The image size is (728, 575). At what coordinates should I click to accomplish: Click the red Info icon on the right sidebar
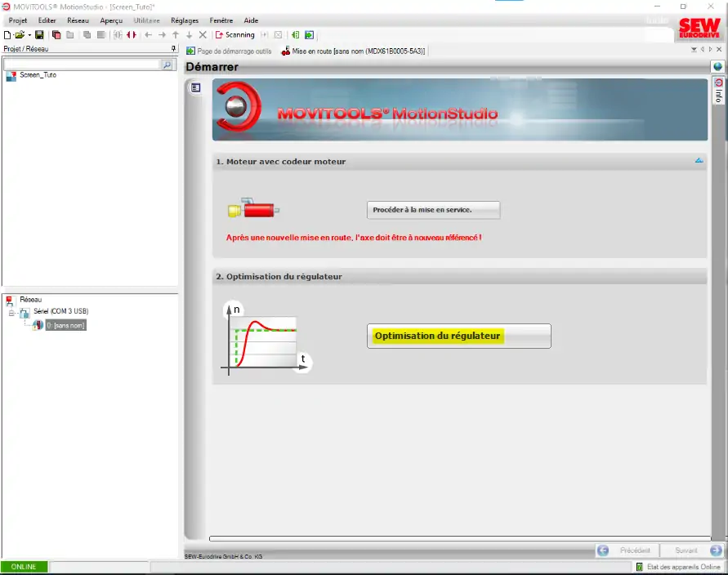(x=718, y=83)
